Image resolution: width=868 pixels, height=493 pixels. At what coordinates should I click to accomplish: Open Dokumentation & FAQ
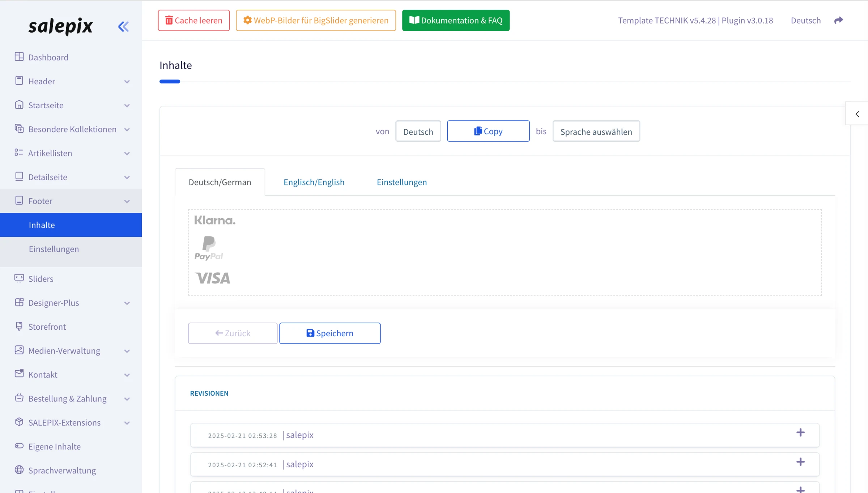coord(456,20)
